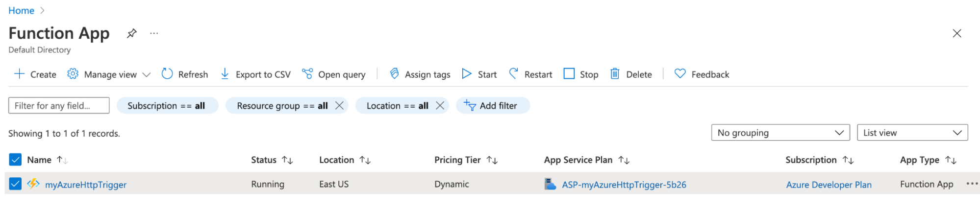Sort by the App Service Plan column
Image resolution: width=980 pixels, height=214 pixels.
[587, 160]
